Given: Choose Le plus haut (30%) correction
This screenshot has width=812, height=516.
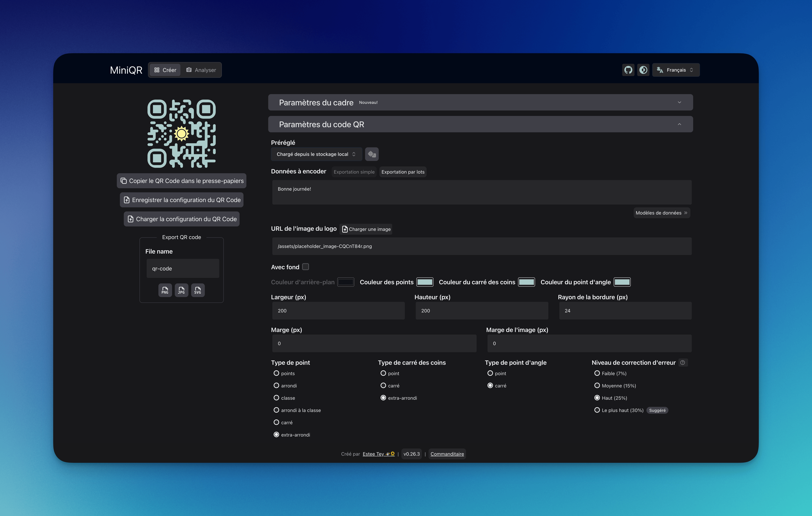Looking at the screenshot, I should pyautogui.click(x=597, y=410).
